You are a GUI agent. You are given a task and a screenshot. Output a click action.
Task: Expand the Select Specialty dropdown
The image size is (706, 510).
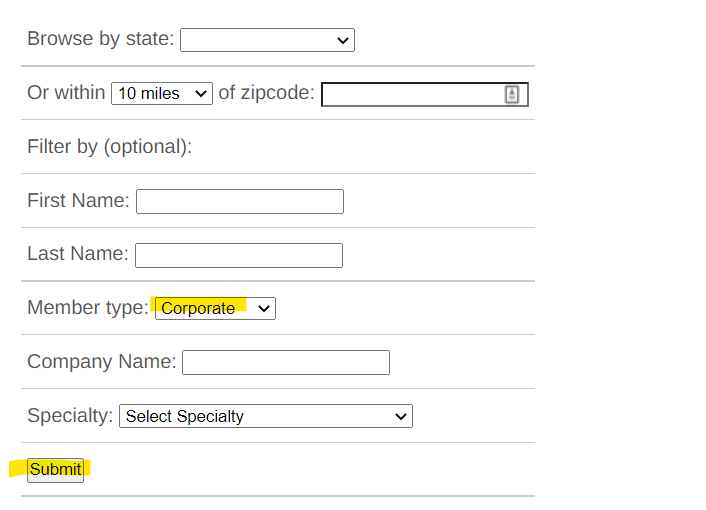[266, 416]
